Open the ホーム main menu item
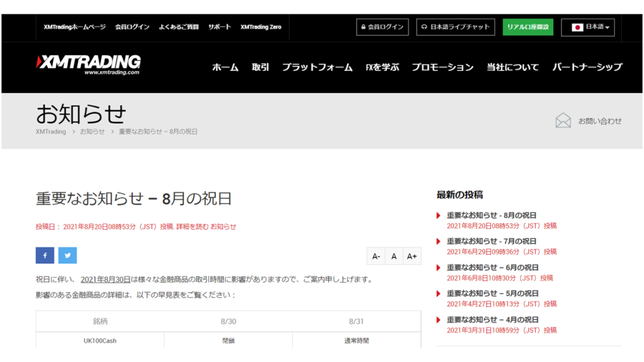644x362 pixels. click(225, 67)
